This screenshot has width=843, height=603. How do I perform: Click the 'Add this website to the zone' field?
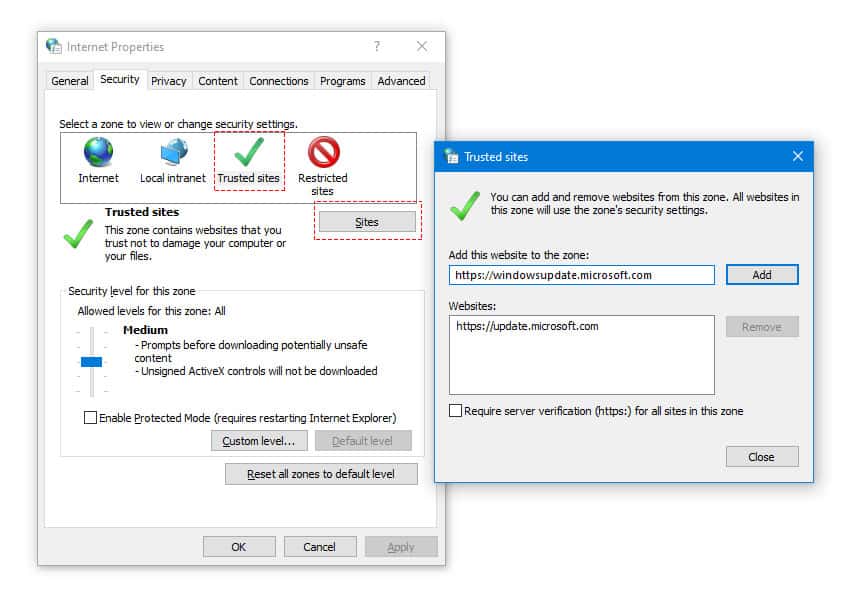(582, 275)
